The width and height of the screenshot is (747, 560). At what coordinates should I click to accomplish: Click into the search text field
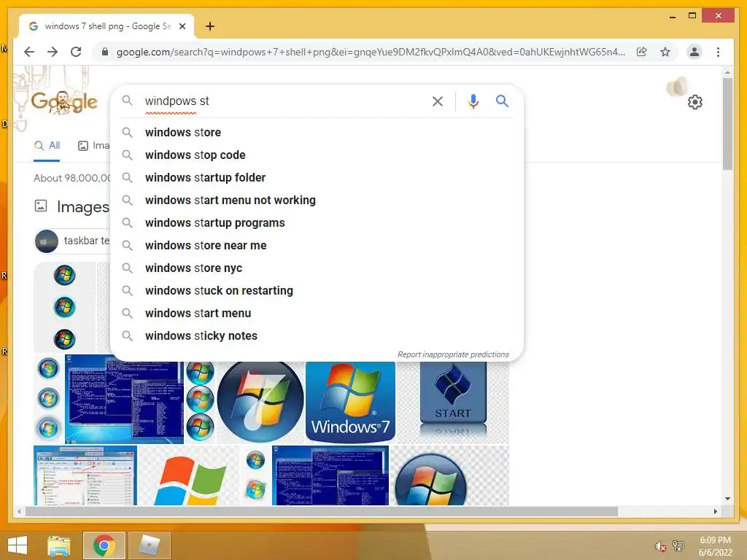click(284, 101)
